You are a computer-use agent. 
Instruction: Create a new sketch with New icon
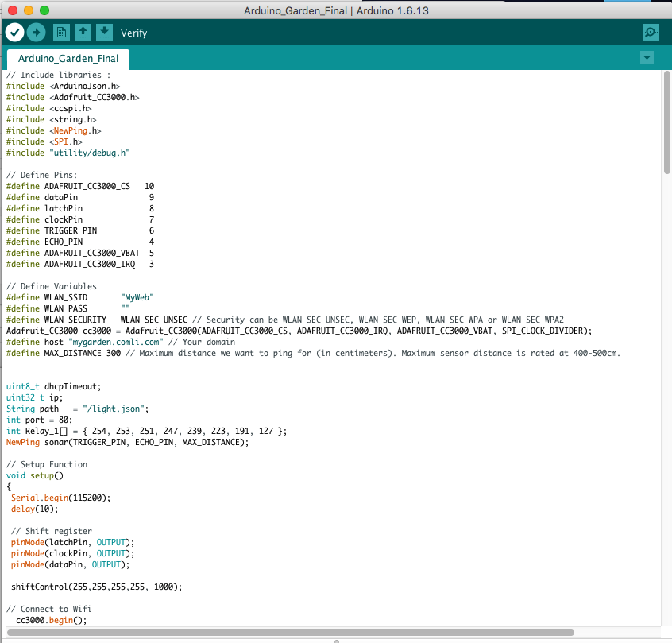[61, 32]
